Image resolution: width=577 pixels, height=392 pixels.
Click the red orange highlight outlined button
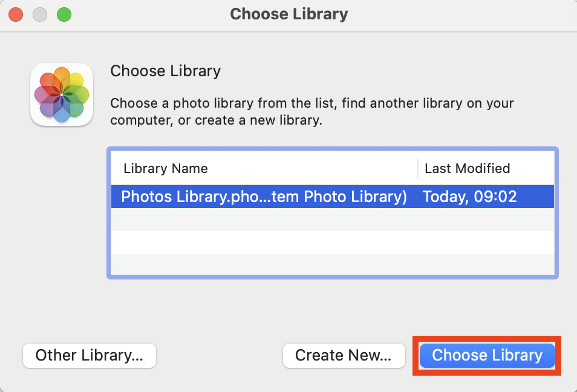(x=487, y=356)
